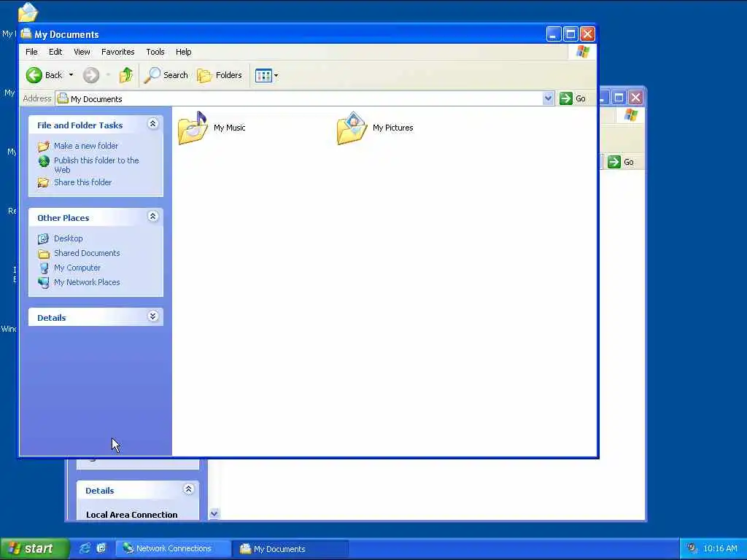Viewport: 747px width, 560px height.
Task: Launch Internet Explorer from Quick Launch
Action: pos(85,548)
